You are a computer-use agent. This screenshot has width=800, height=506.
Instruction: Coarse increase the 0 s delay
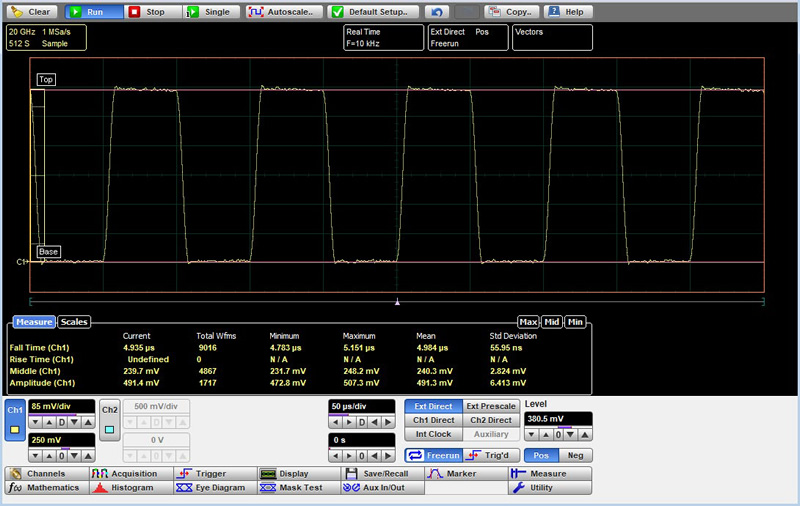pyautogui.click(x=388, y=456)
